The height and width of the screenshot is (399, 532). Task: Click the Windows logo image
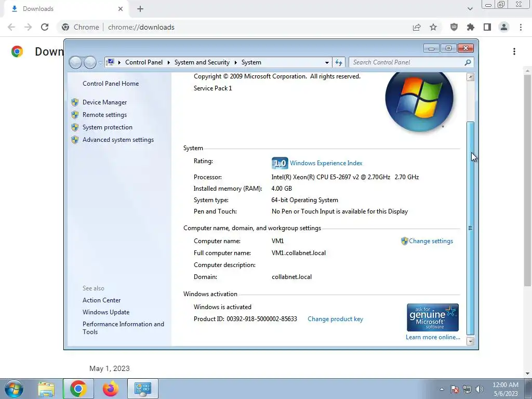[419, 101]
